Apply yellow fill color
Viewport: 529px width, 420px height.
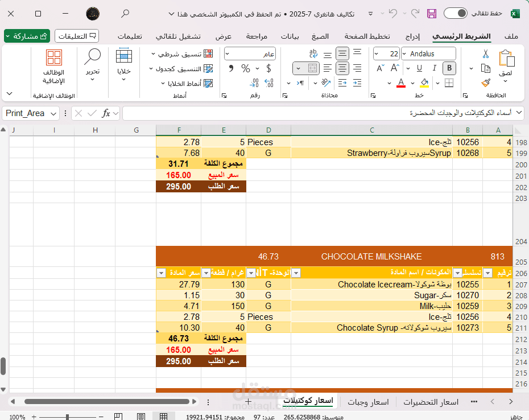pos(424,83)
